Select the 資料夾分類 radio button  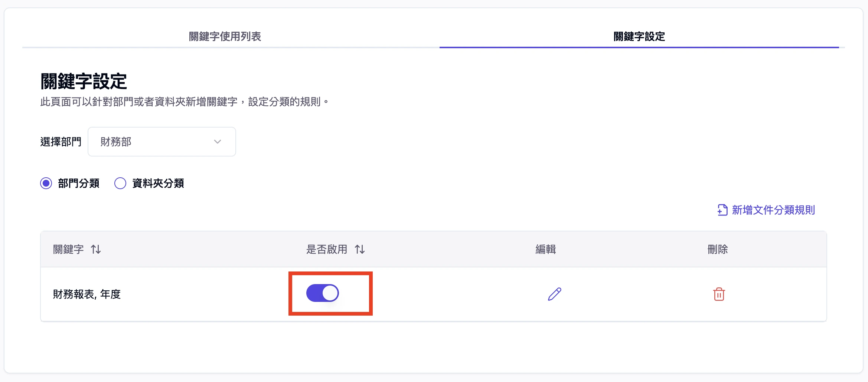tap(120, 183)
